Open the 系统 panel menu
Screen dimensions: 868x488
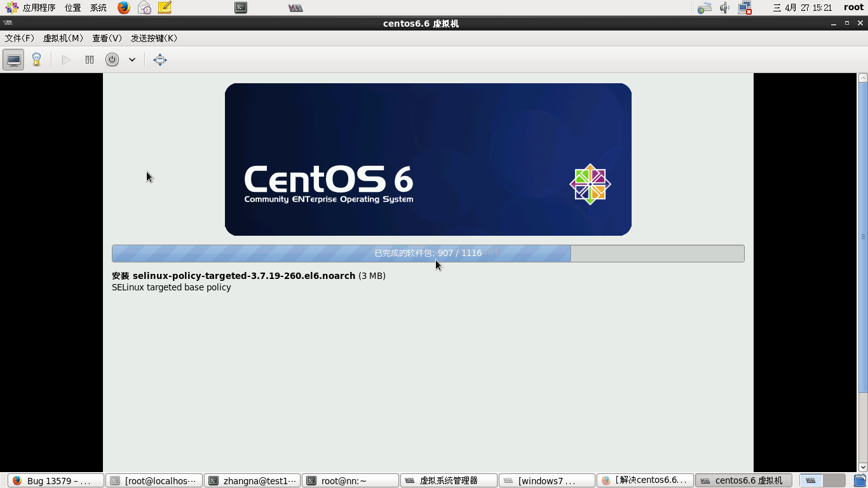98,8
